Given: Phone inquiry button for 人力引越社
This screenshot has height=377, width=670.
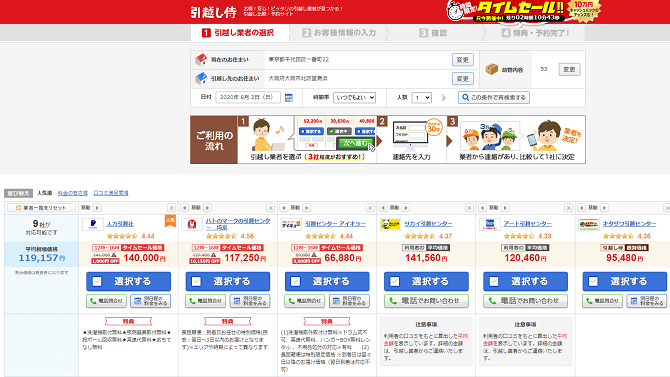Looking at the screenshot, I should coord(106,301).
